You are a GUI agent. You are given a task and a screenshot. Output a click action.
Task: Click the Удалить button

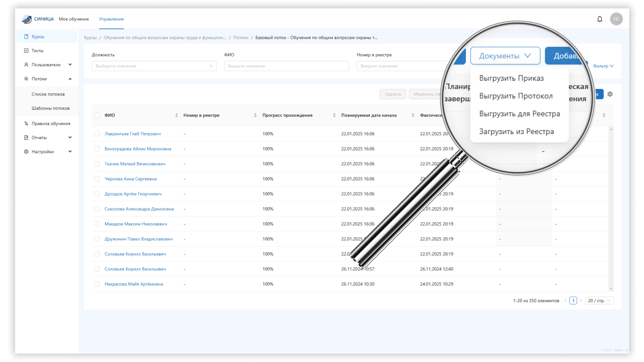[x=393, y=94]
